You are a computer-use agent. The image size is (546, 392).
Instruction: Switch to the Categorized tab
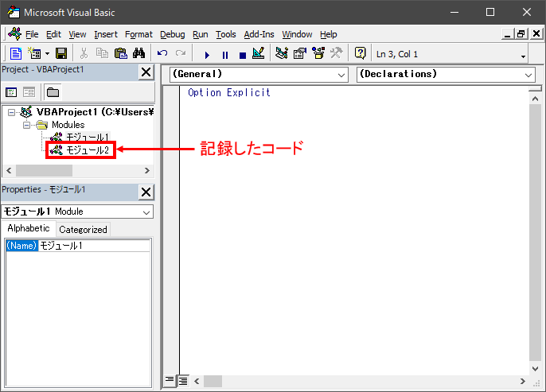(83, 230)
